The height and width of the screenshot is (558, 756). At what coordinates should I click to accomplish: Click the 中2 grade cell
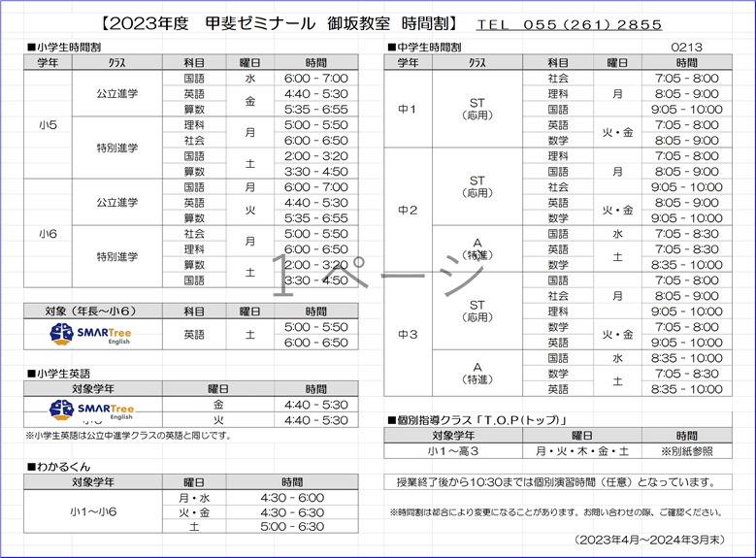click(x=408, y=211)
